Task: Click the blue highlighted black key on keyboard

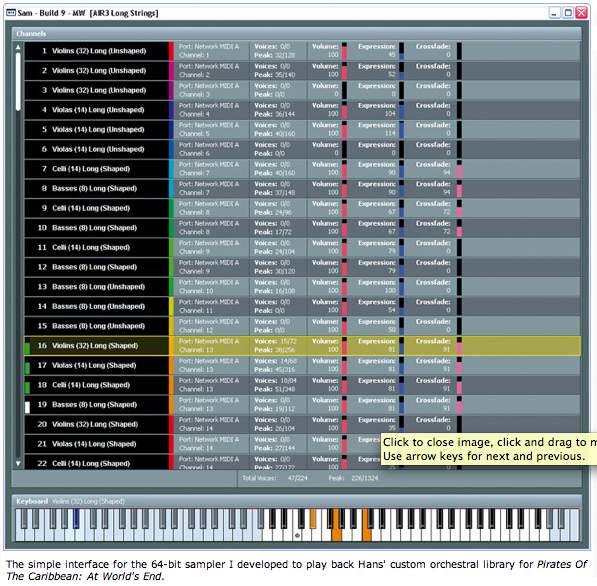Action: point(76,519)
